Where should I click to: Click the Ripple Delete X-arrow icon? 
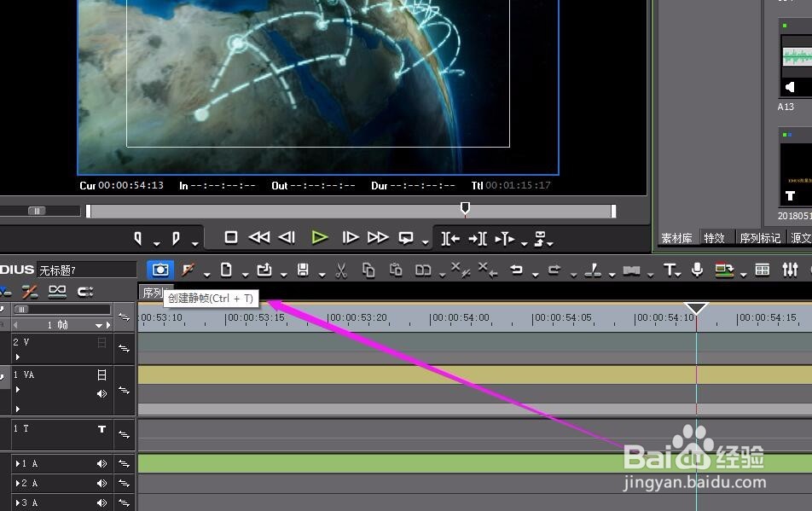488,270
